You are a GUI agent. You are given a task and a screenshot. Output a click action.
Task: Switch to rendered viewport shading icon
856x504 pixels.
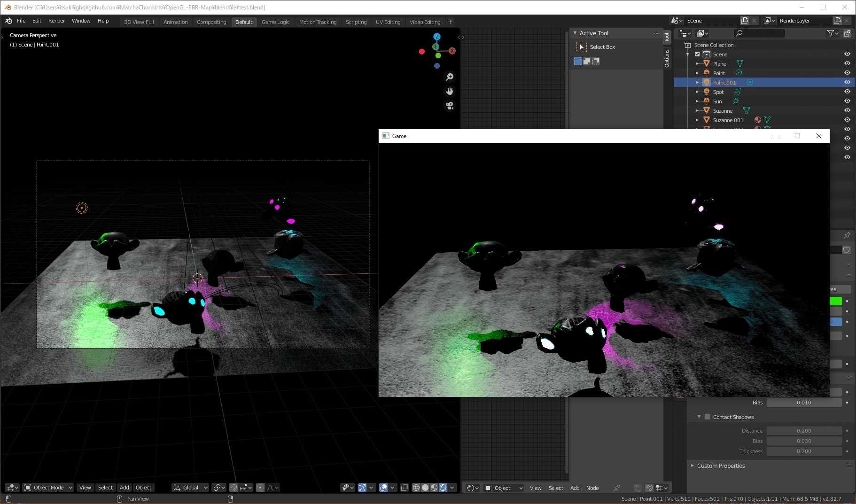click(443, 488)
